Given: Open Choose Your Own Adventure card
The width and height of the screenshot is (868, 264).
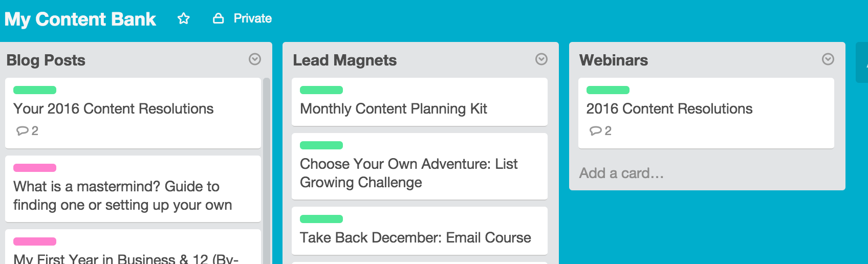Looking at the screenshot, I should point(420,166).
